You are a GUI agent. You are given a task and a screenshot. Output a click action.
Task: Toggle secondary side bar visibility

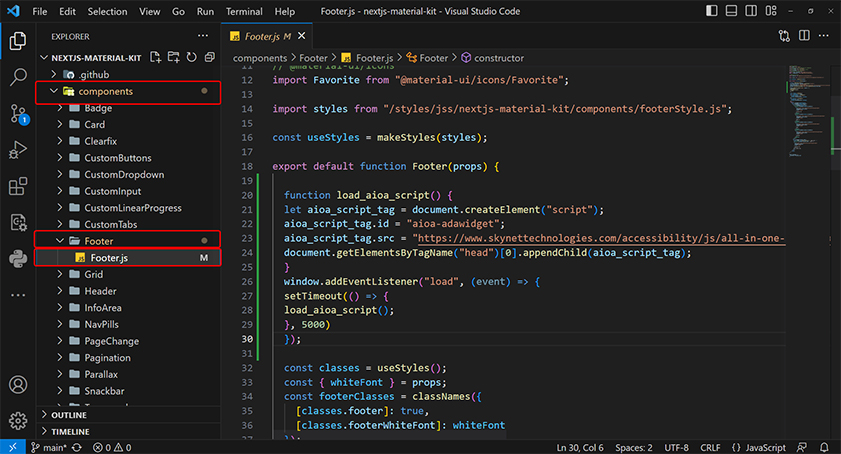[x=751, y=11]
